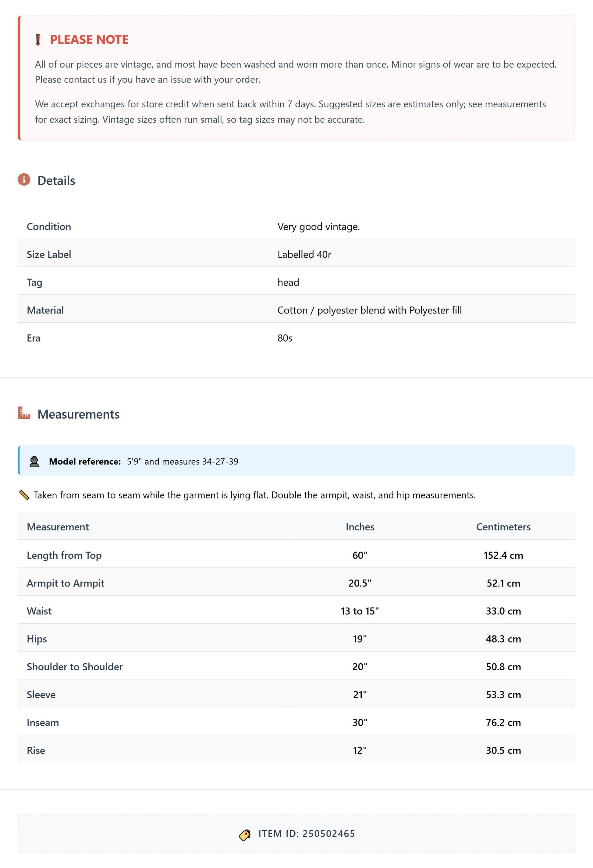Viewport: 593px width, 868px height.
Task: Click the red exclamation mark icon
Action: coord(38,39)
